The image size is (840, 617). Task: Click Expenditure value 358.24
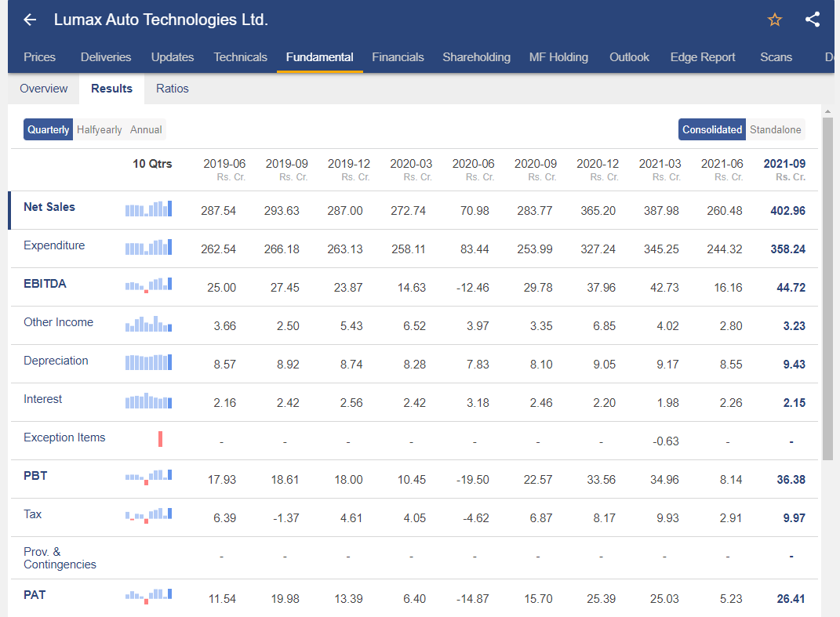coord(788,249)
